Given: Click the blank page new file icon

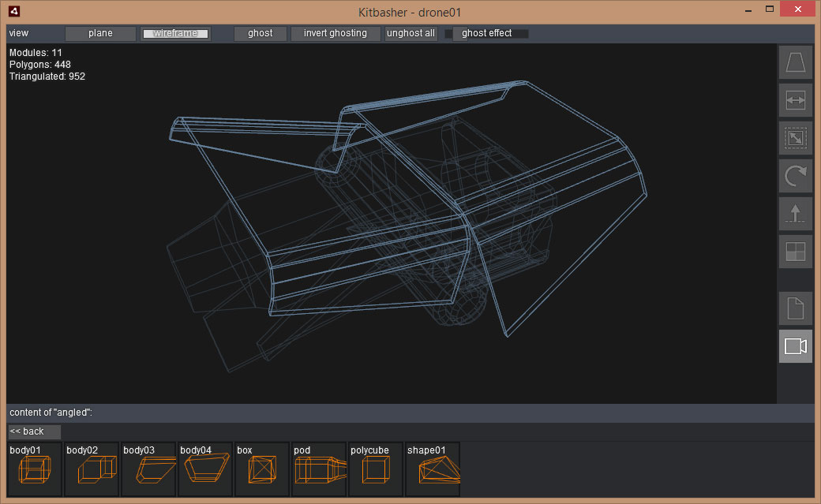Looking at the screenshot, I should point(795,308).
